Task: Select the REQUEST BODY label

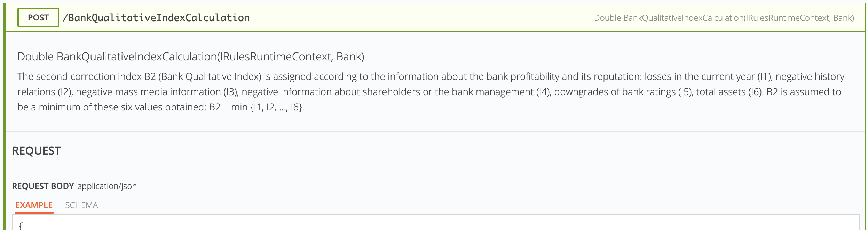Action: click(x=43, y=186)
